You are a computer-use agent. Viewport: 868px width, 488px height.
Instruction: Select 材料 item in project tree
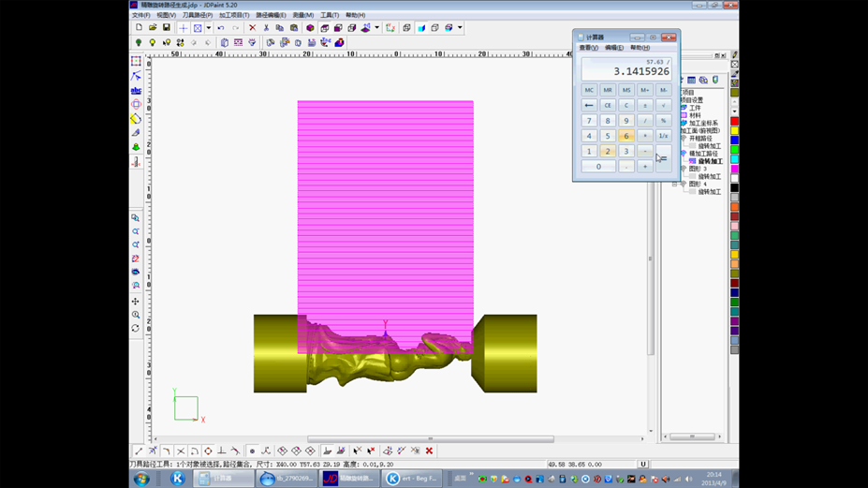[696, 115]
